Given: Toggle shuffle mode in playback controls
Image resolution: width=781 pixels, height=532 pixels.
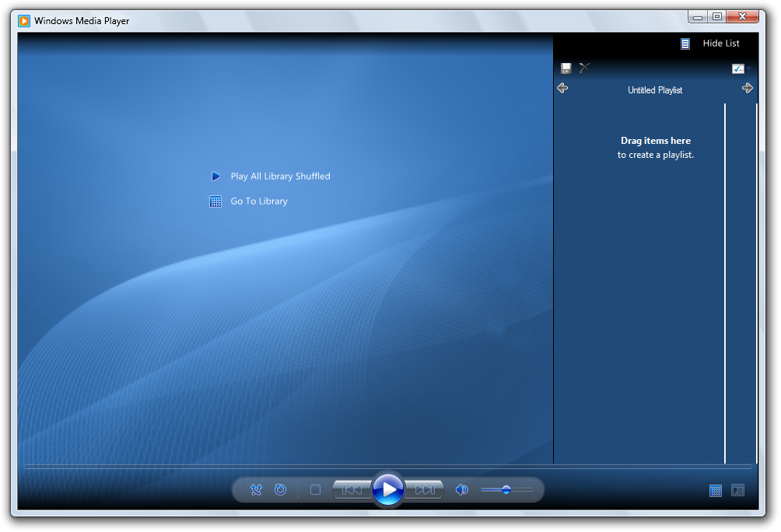Looking at the screenshot, I should pos(257,490).
